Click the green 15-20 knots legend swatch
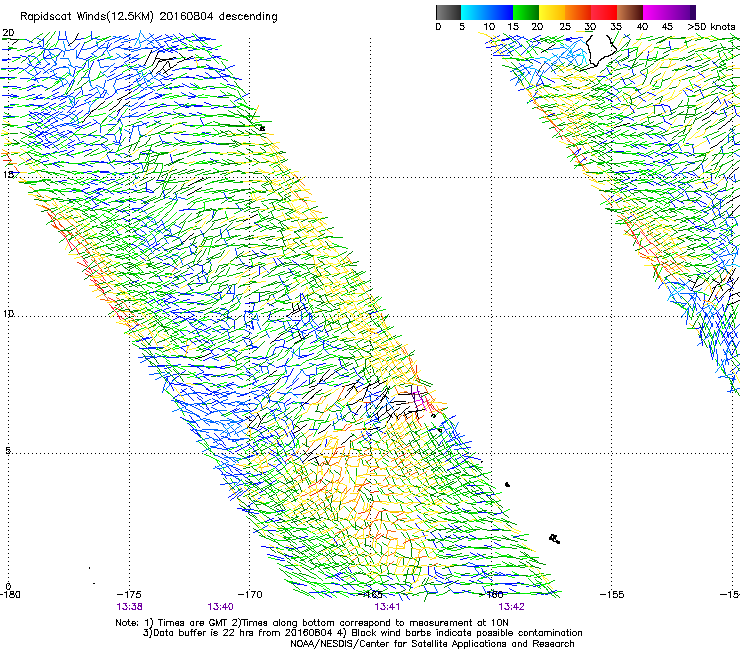 click(x=526, y=12)
